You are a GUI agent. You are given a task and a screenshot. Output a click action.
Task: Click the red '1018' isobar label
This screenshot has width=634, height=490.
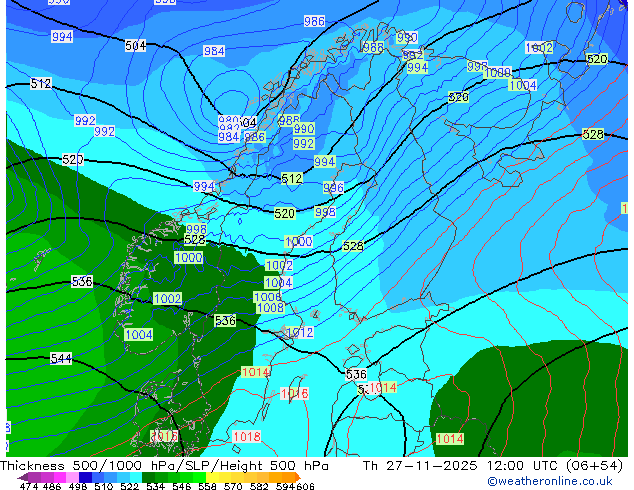coord(247,437)
